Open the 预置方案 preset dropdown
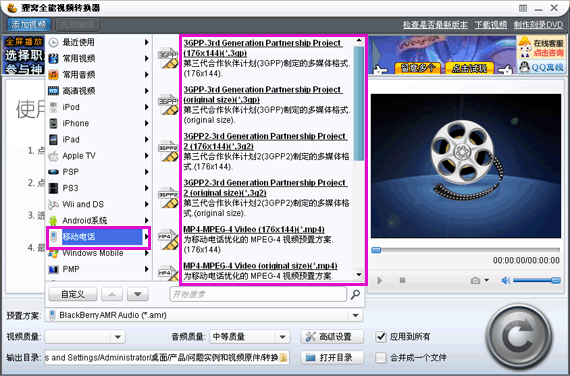Screen dimensions: 570x376 [x=356, y=315]
